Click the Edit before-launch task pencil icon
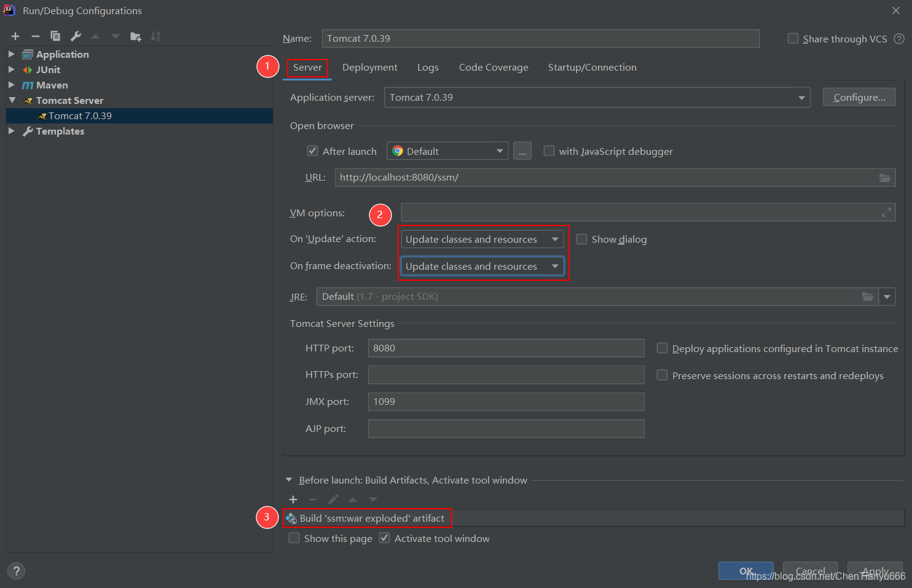912x588 pixels. pyautogui.click(x=333, y=500)
